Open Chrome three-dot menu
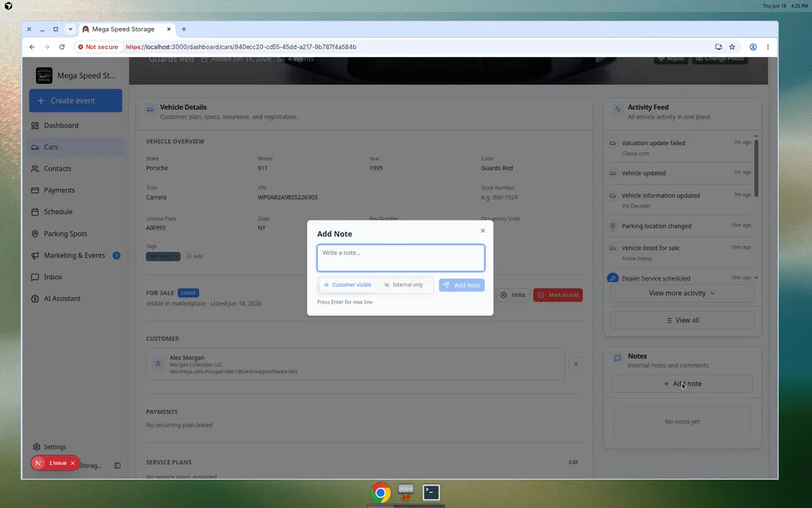 tap(768, 47)
